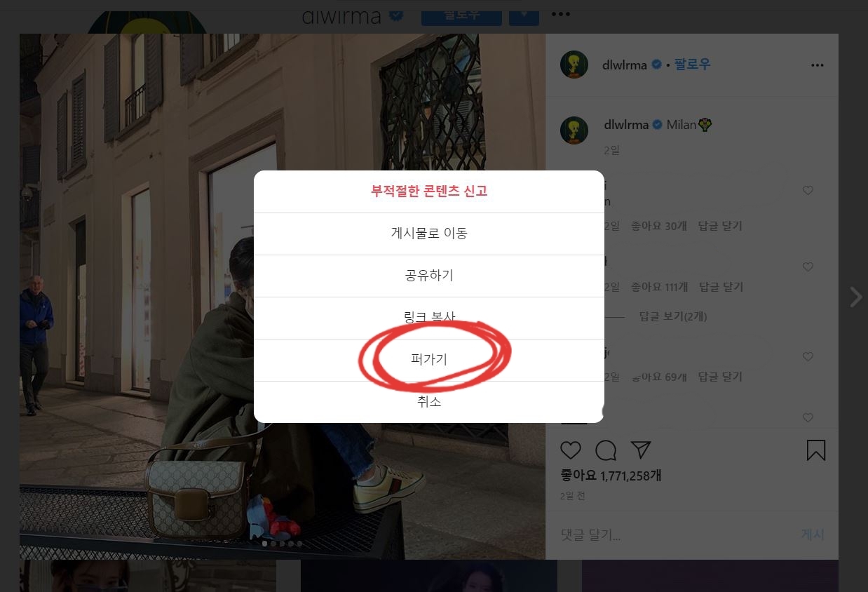
Task: Open dlwlrma profile avatar in post header
Action: (574, 65)
